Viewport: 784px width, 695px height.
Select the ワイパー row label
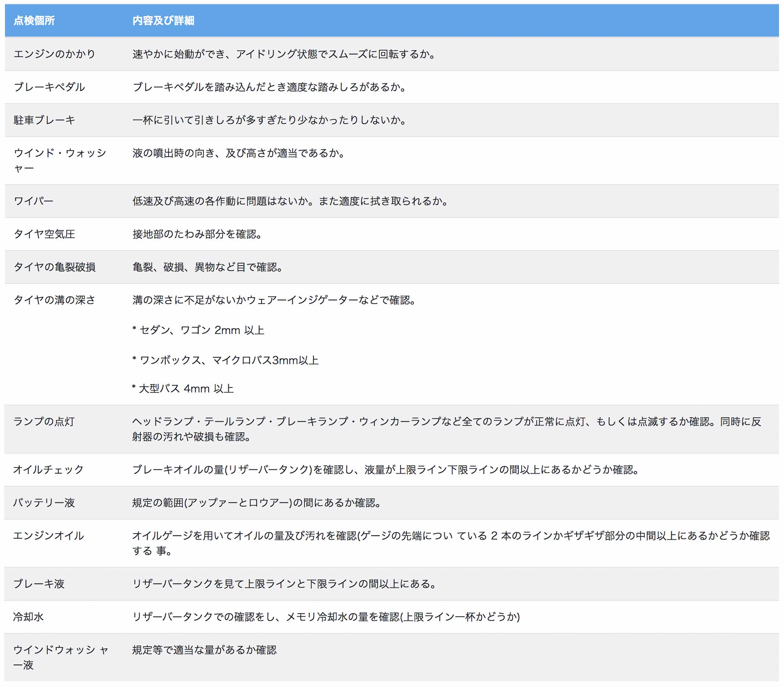coord(34,201)
